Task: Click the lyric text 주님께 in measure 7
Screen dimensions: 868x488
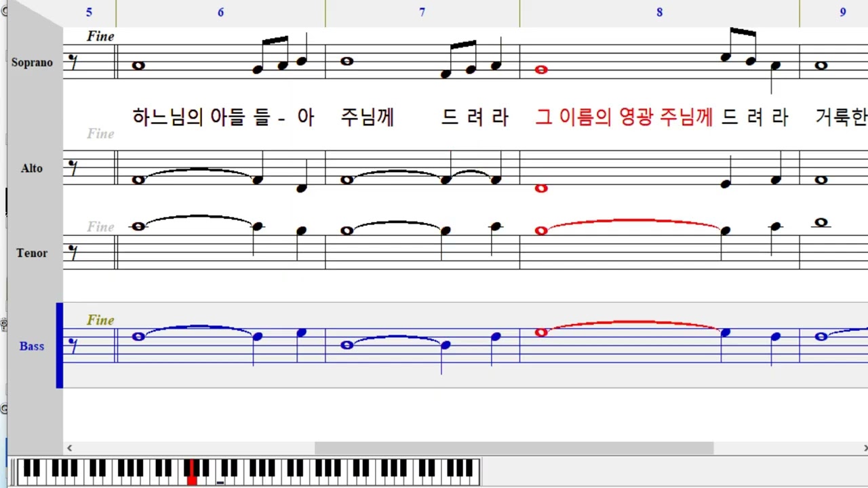Action: click(367, 118)
